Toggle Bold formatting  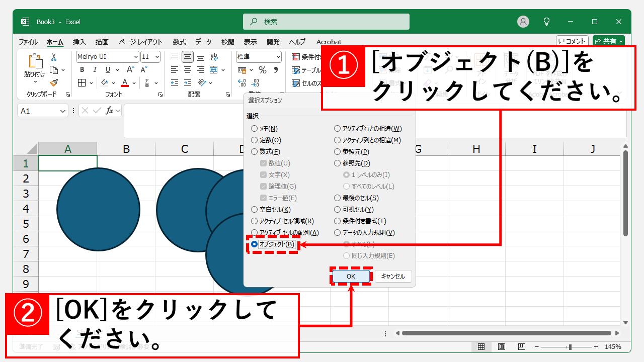pyautogui.click(x=82, y=70)
